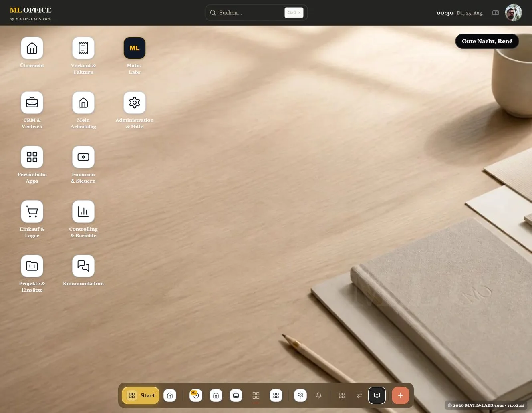The height and width of the screenshot is (413, 532).
Task: Click the underlined active grid icon in dock
Action: tap(256, 395)
